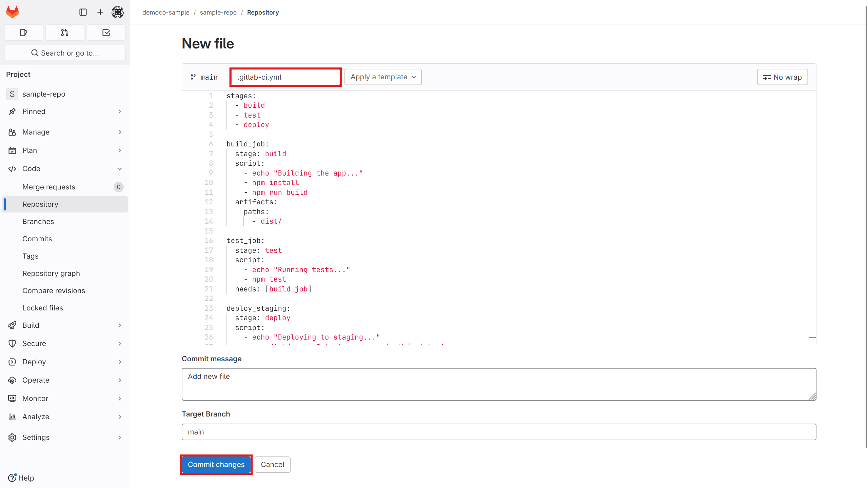Click the Target Branch field

tap(499, 432)
